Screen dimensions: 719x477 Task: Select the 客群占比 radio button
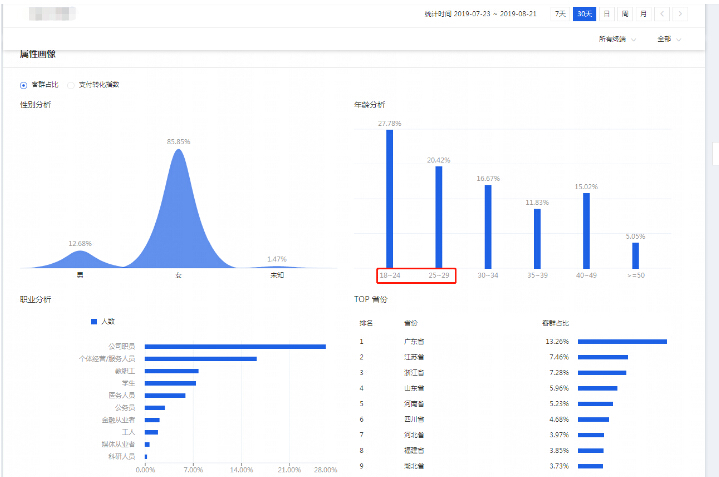23,85
